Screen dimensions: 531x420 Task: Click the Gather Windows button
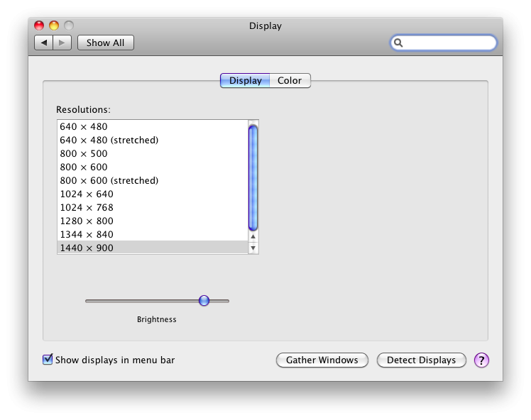[322, 360]
